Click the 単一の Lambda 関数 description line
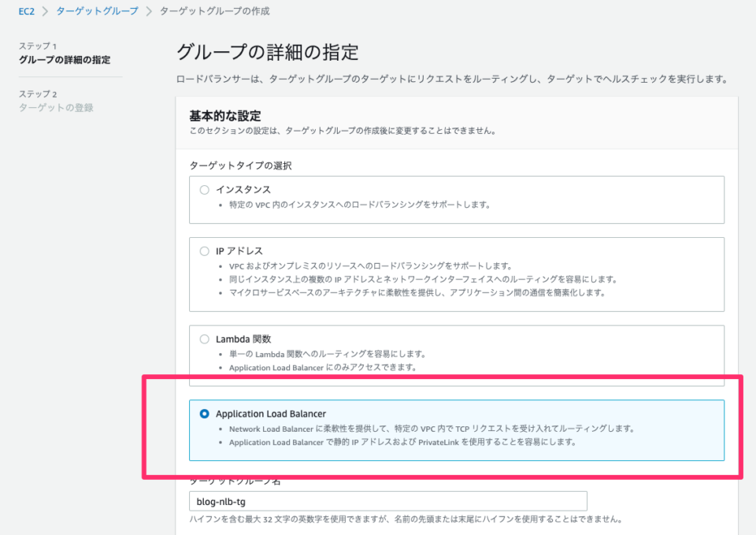 (328, 354)
